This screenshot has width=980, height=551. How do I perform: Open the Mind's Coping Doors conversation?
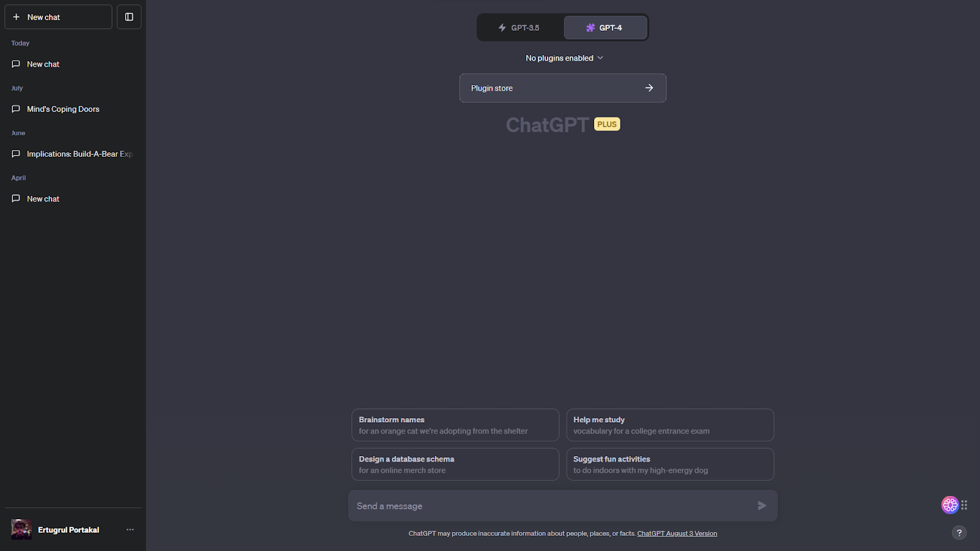73,109
